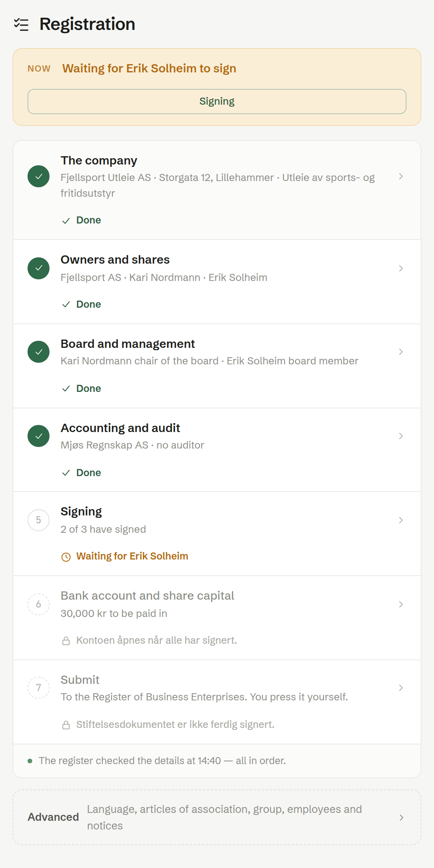Open the Submit step
The width and height of the screenshot is (434, 868).
(x=217, y=702)
